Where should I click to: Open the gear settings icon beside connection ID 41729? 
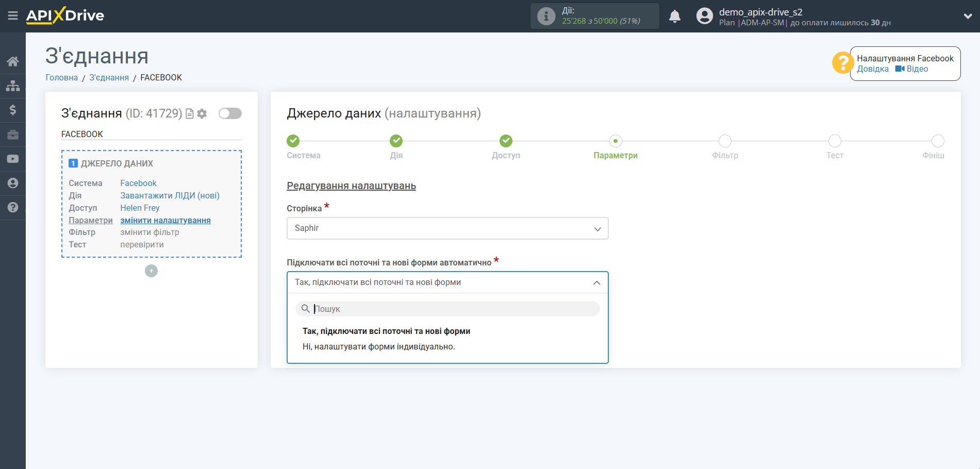click(x=202, y=113)
